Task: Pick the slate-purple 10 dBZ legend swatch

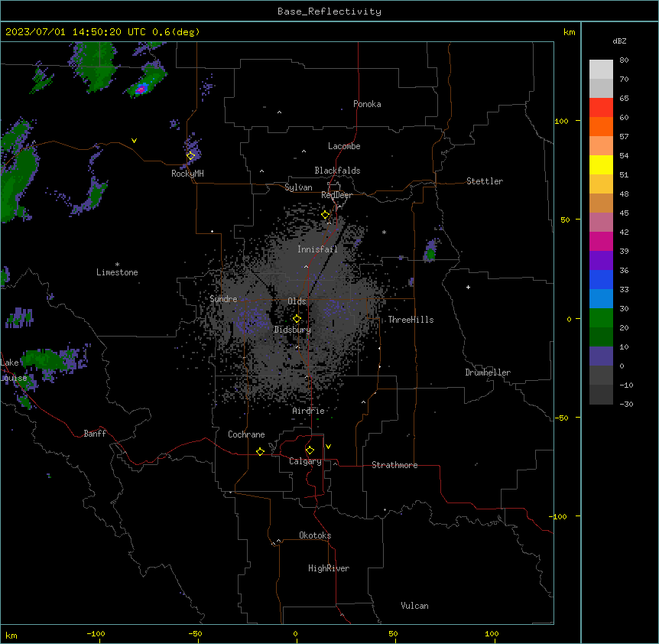Action: (601, 356)
